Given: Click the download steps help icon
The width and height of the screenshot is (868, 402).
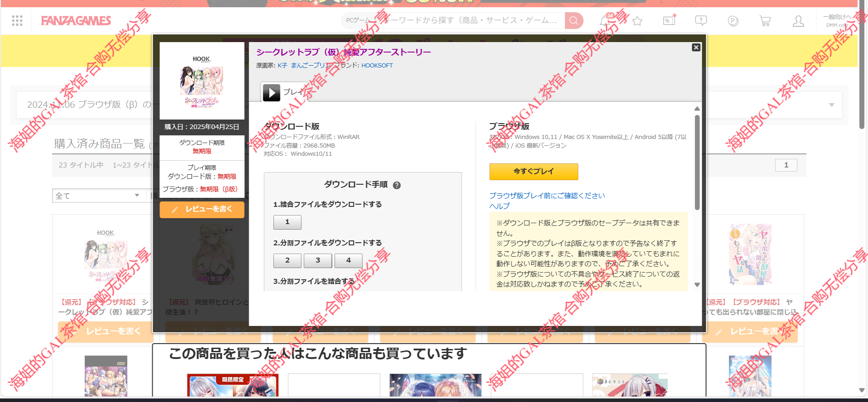Looking at the screenshot, I should [x=397, y=185].
